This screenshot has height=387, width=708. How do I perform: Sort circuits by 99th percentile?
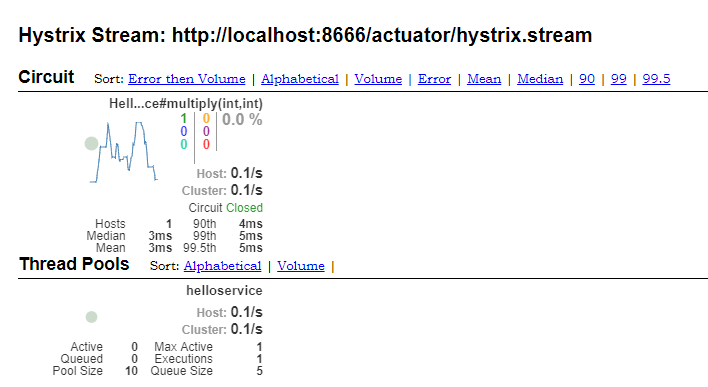[619, 79]
